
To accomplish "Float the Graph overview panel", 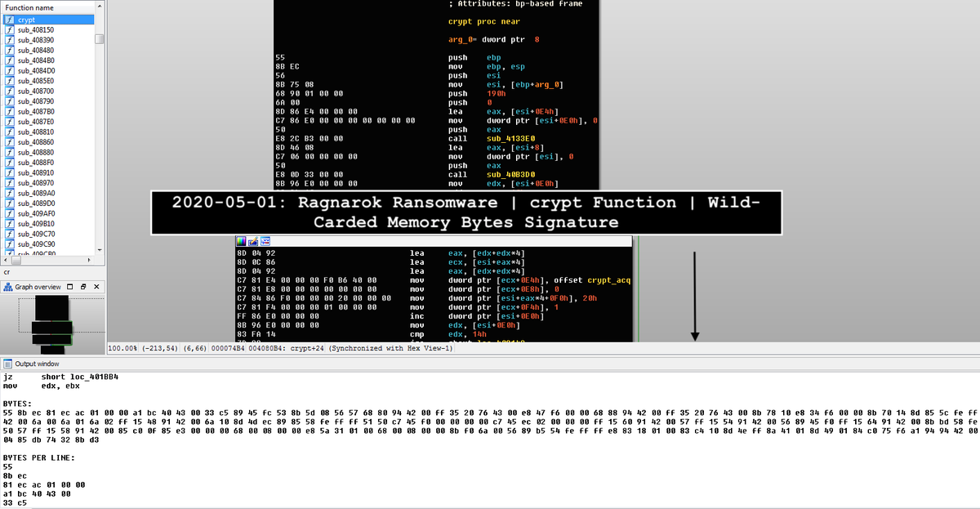I will click(82, 287).
